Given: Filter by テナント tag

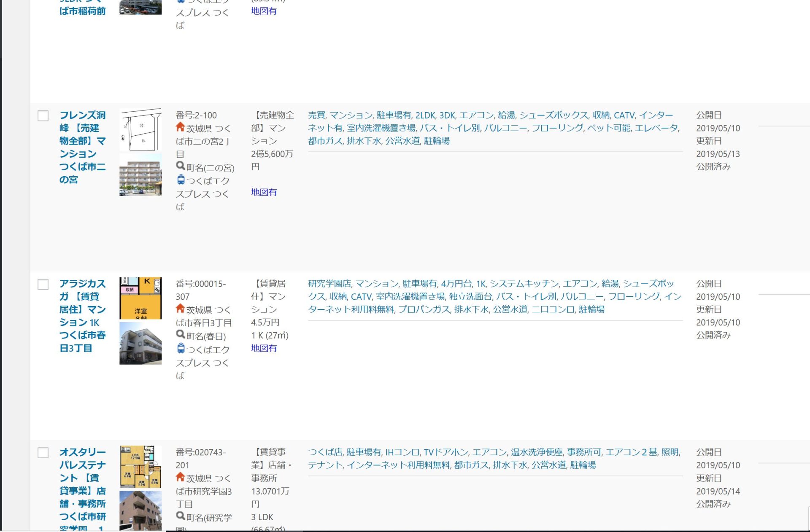Looking at the screenshot, I should (325, 465).
